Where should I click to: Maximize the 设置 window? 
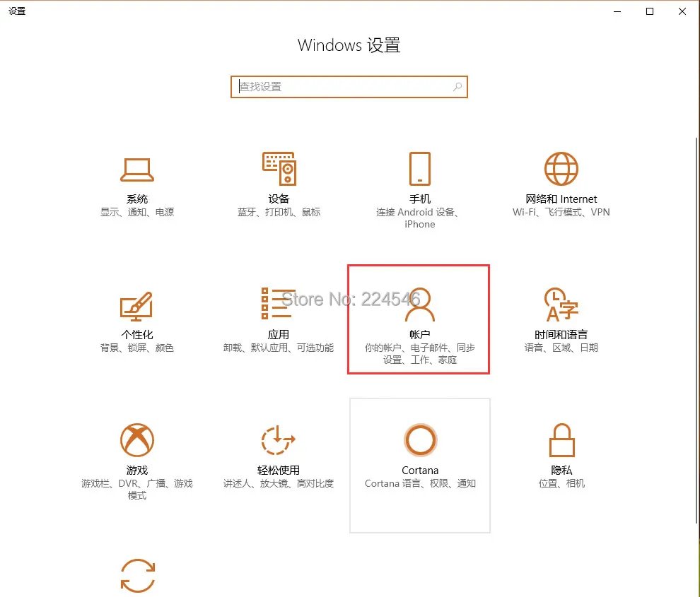[x=650, y=11]
